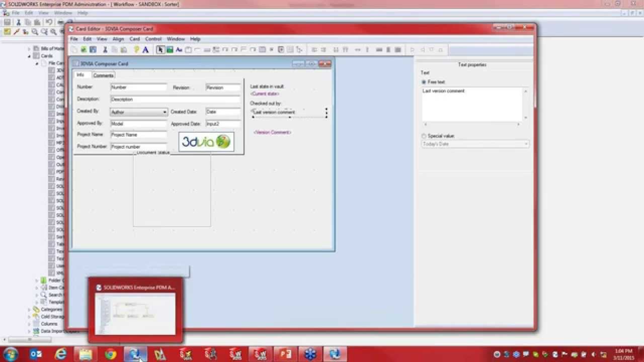Click the Project Name input field
The image size is (644, 362).
point(138,135)
